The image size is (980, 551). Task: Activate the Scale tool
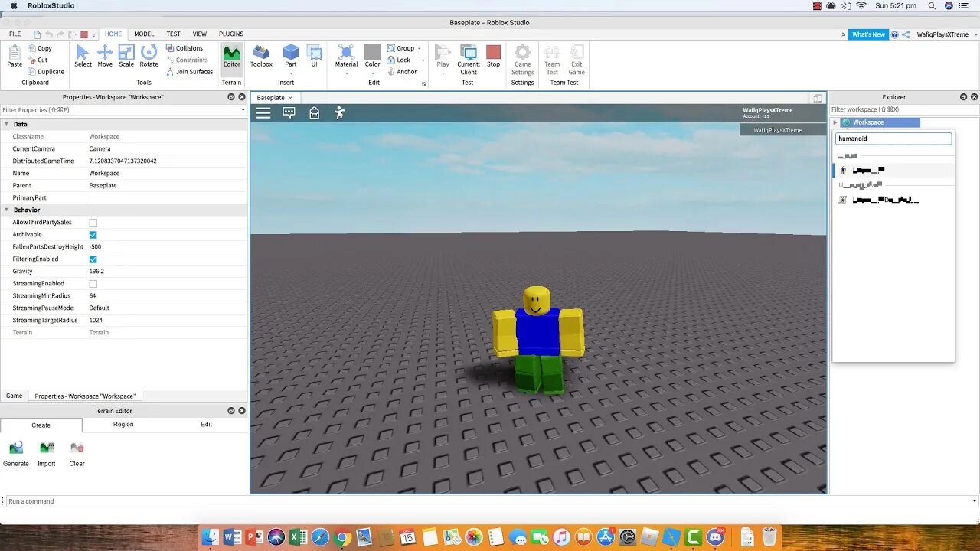126,56
